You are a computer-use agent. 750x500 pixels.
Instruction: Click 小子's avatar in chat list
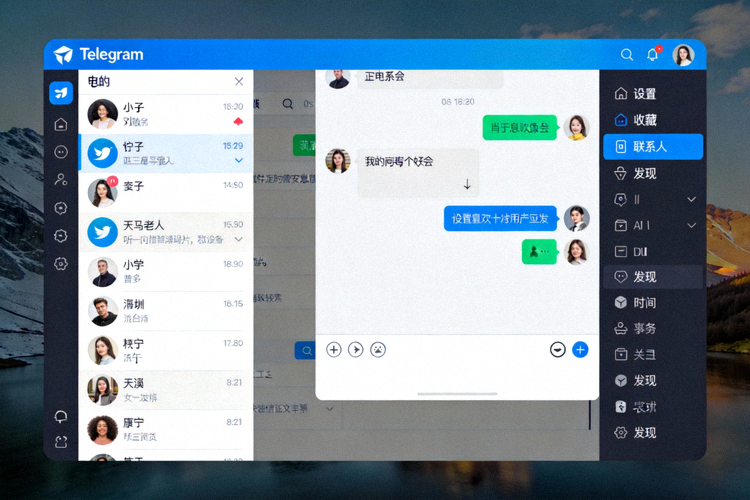(x=102, y=114)
